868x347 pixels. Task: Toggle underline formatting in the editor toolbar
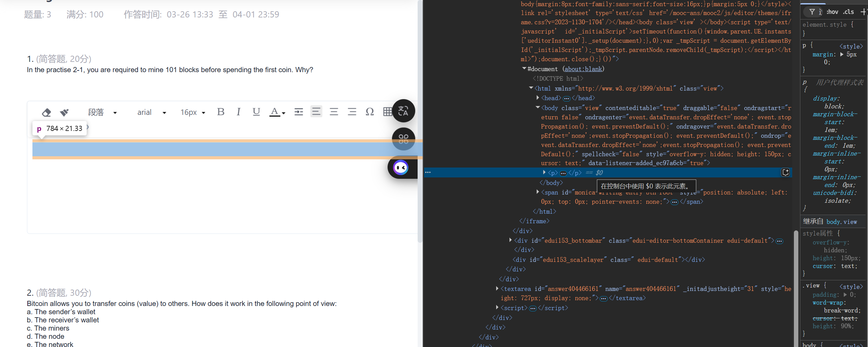coord(256,112)
